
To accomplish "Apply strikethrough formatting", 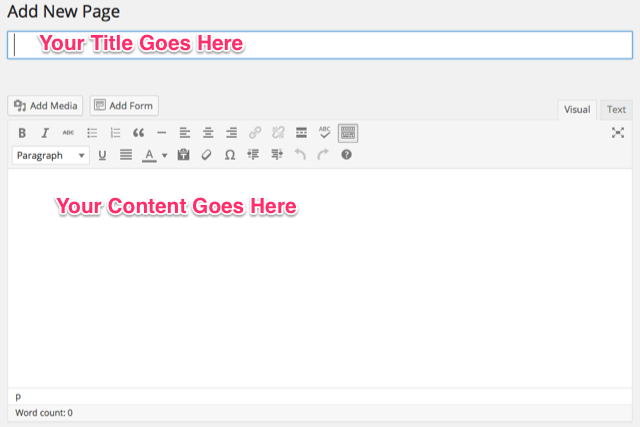I will [68, 133].
